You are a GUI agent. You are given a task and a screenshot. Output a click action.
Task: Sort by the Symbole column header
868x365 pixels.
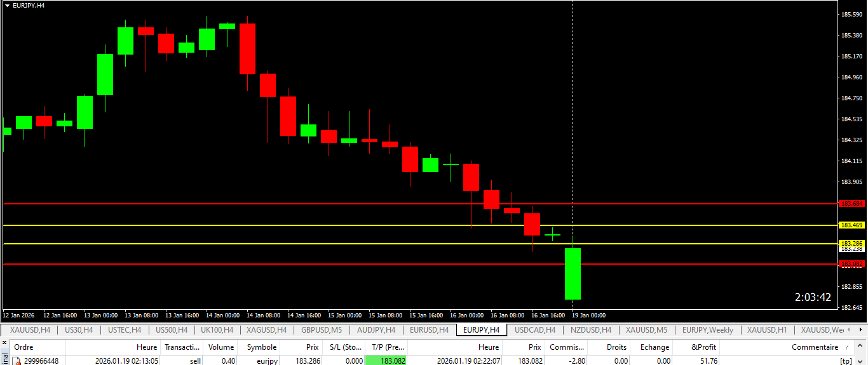click(259, 347)
